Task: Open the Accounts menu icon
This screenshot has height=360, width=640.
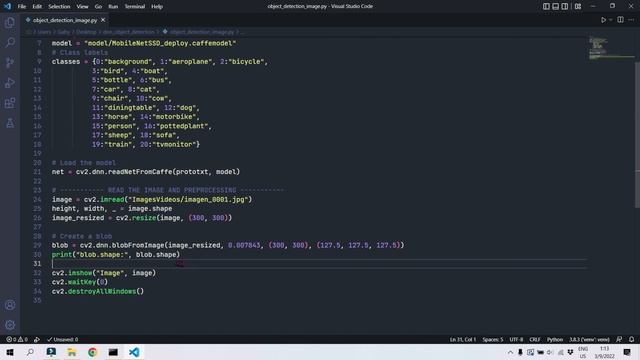Action: click(10, 305)
